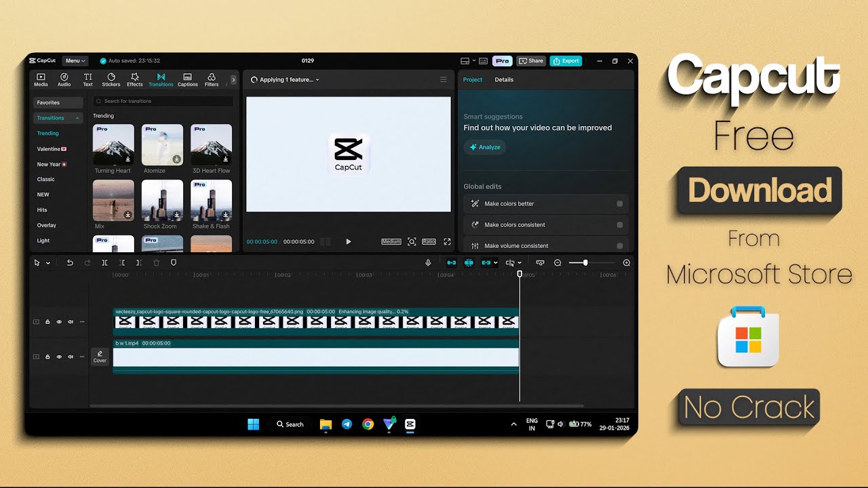Enable Make colors better
Image resolution: width=868 pixels, height=488 pixels.
click(620, 204)
